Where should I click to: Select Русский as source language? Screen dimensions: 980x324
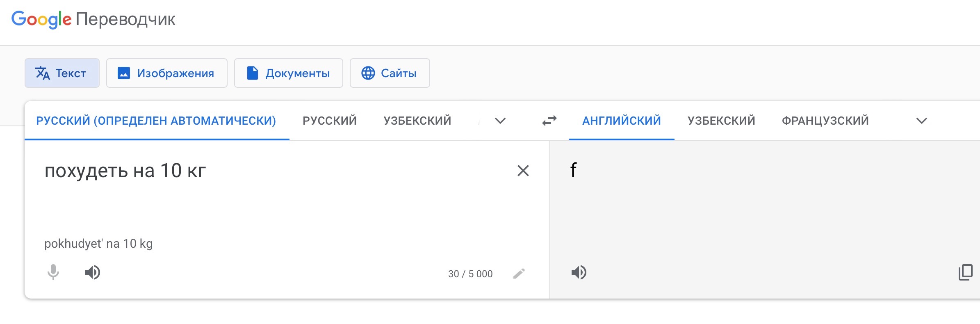(330, 121)
